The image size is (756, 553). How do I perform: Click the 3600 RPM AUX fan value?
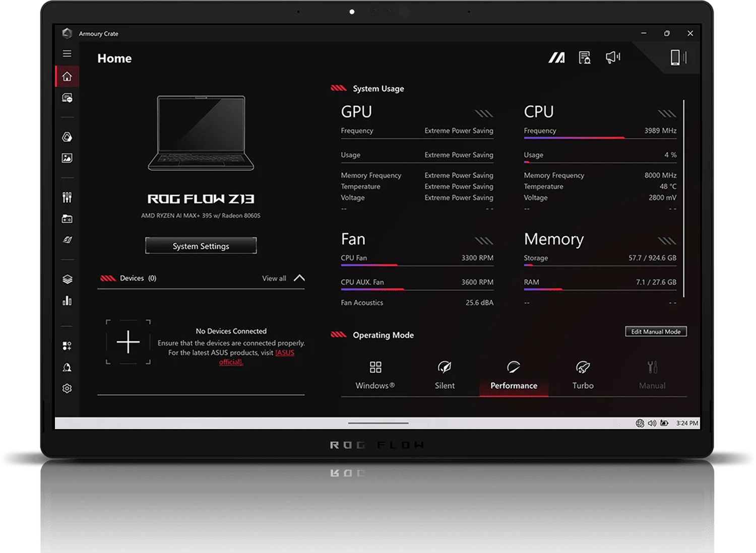pyautogui.click(x=477, y=282)
